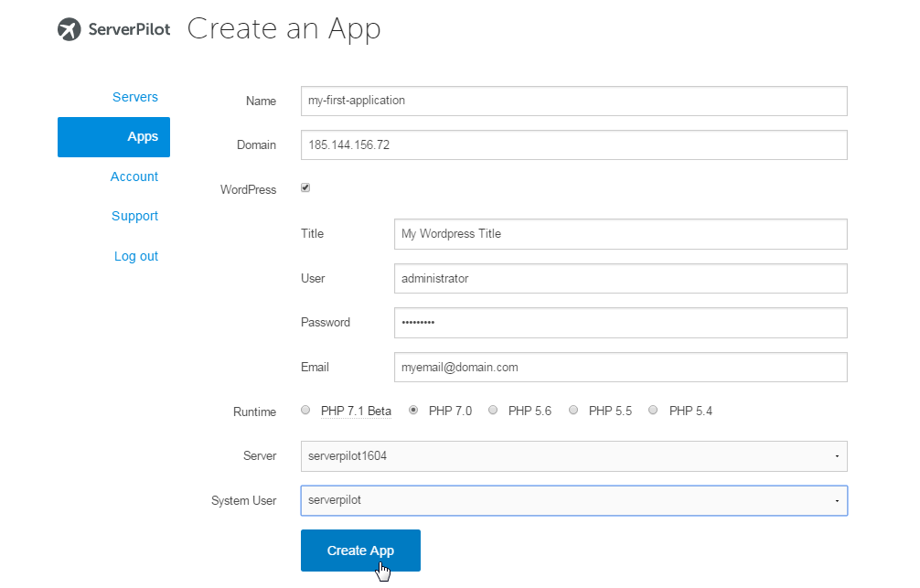The width and height of the screenshot is (920, 588).
Task: Choose PHP 5.6 runtime radio
Action: tap(493, 411)
